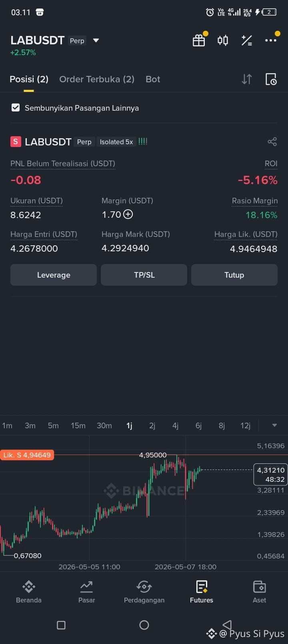Open the order history clock icon
Viewport: 288px width, 644px height.
coord(271,79)
